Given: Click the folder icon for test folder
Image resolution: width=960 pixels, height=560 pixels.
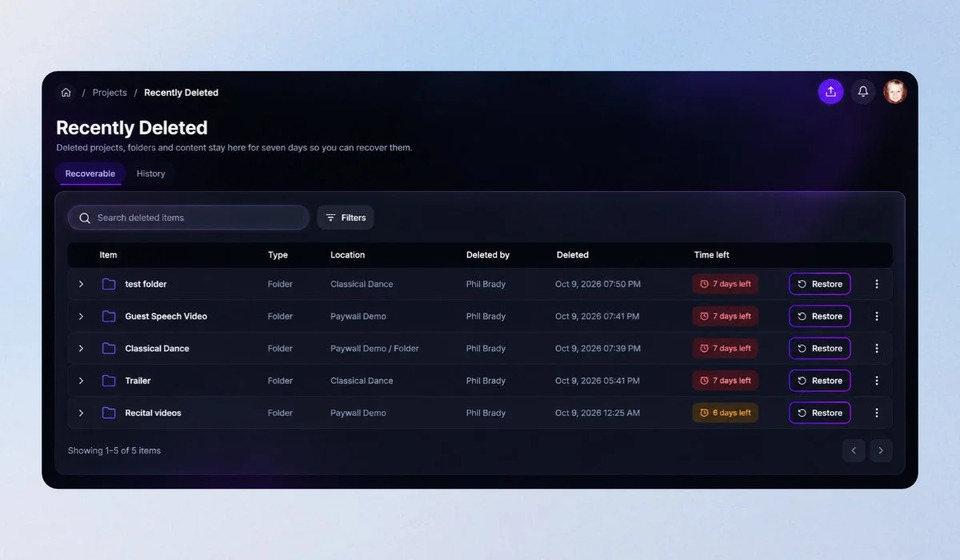Looking at the screenshot, I should pyautogui.click(x=109, y=284).
